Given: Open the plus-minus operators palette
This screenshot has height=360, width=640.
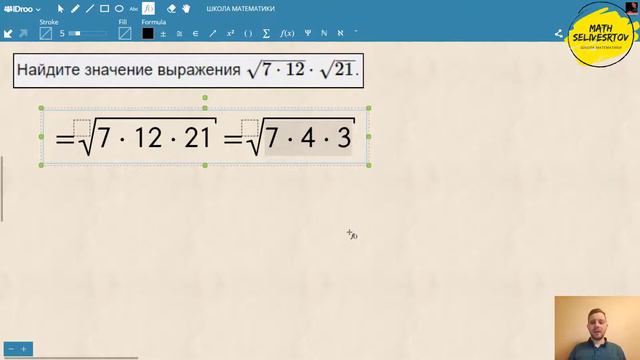Looking at the screenshot, I should tap(163, 34).
